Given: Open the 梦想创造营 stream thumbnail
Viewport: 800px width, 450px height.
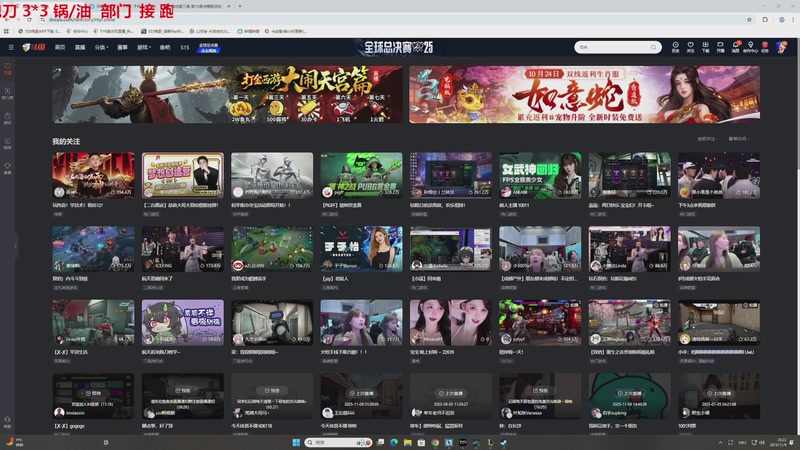Looking at the screenshot, I should (183, 175).
